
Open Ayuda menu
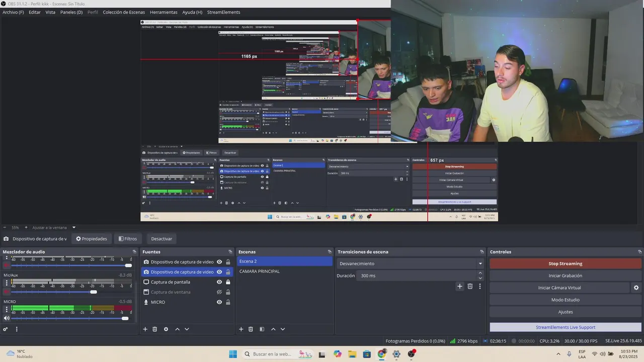(192, 12)
